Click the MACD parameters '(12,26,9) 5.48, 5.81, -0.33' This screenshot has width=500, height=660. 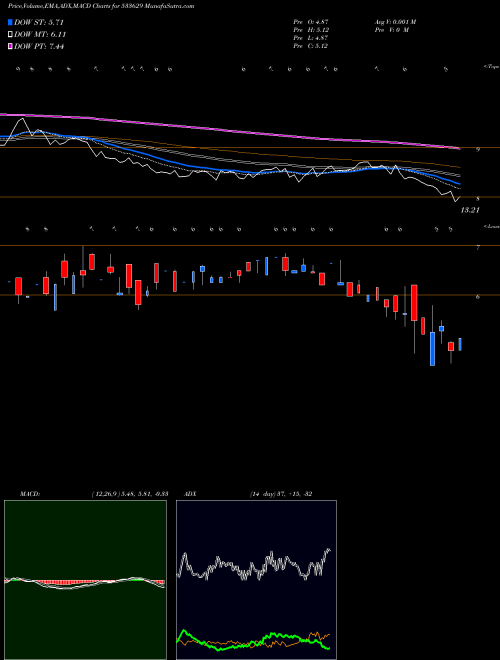point(130,494)
